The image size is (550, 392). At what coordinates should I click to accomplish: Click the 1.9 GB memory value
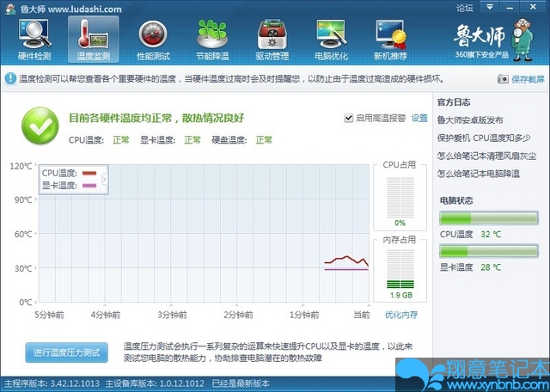[x=401, y=295]
